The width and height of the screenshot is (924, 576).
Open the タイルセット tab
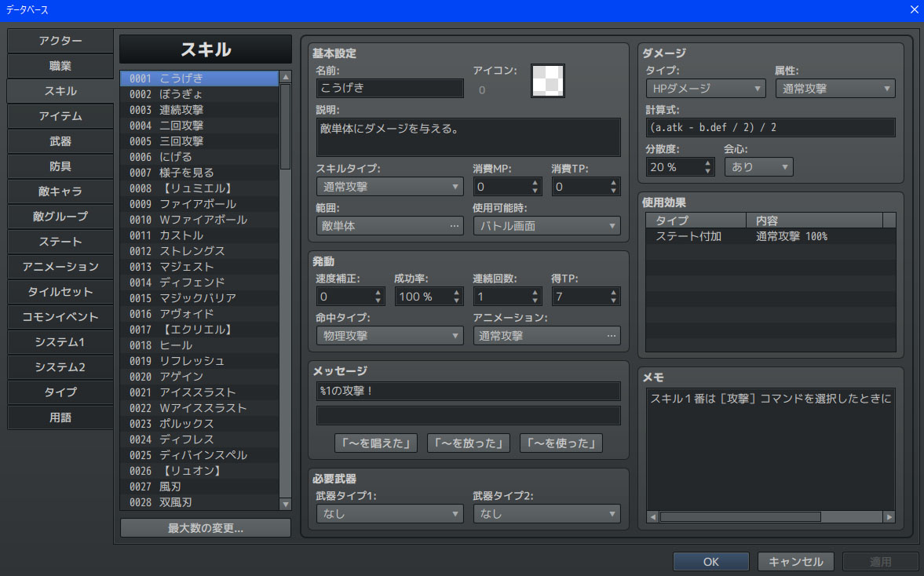(x=60, y=292)
